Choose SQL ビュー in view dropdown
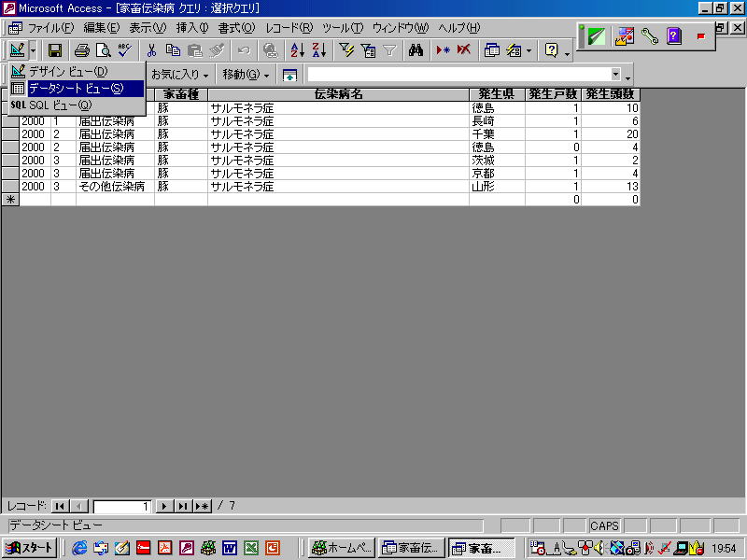This screenshot has width=747, height=560. pyautogui.click(x=60, y=105)
